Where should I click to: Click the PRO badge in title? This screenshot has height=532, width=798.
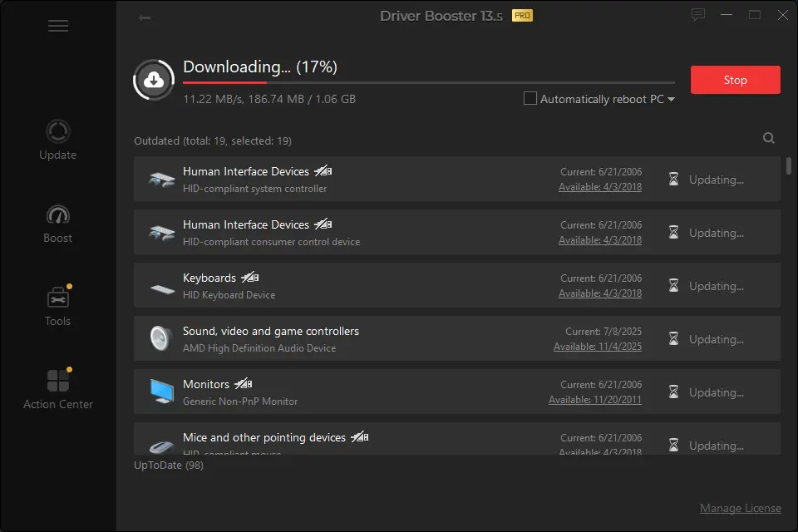click(522, 16)
